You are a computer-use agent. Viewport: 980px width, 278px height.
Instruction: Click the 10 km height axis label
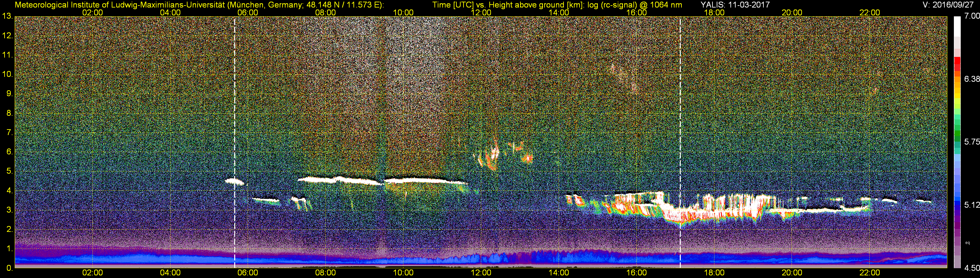pos(7,74)
